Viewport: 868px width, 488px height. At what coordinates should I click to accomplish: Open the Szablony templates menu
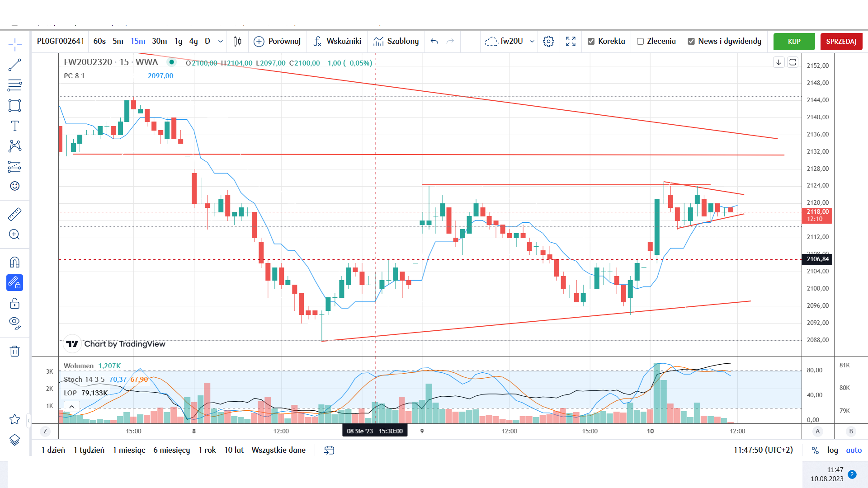[396, 41]
